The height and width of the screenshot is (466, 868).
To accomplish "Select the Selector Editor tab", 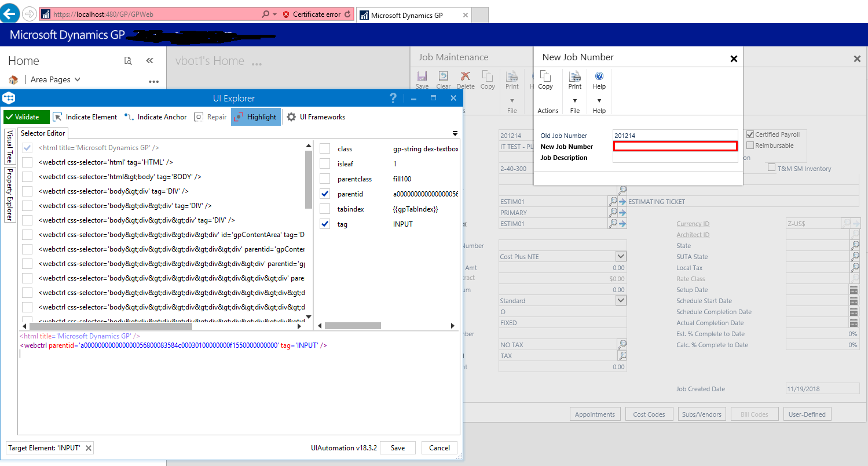I will pos(43,133).
